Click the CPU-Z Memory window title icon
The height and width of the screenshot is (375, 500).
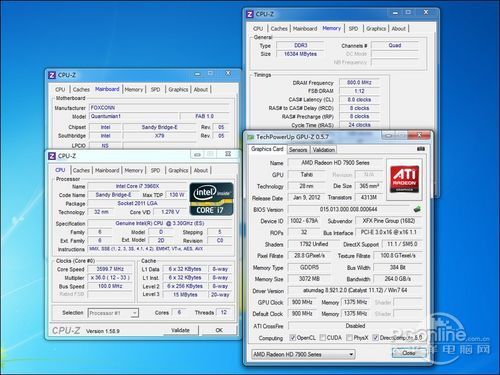[250, 14]
